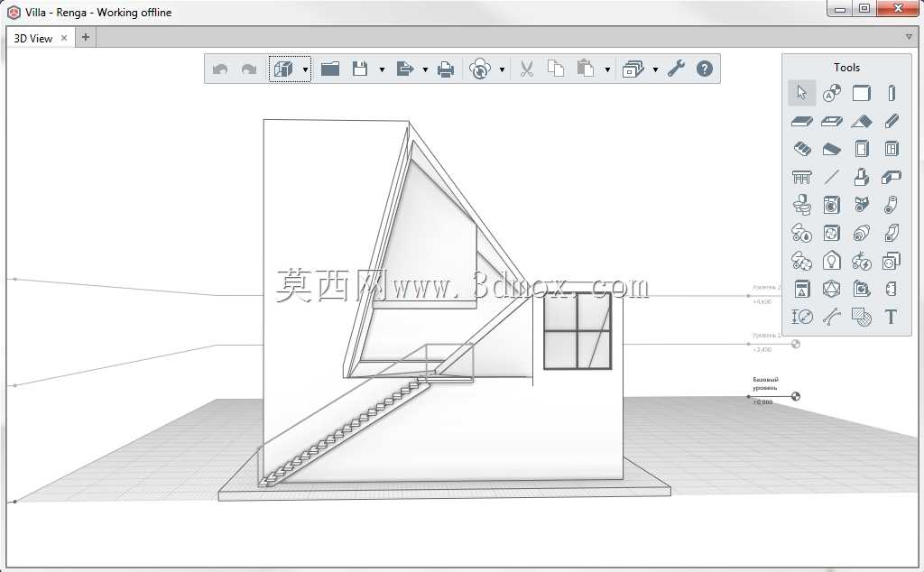Open settings with the wrench icon
The width and height of the screenshot is (924, 572).
676,69
